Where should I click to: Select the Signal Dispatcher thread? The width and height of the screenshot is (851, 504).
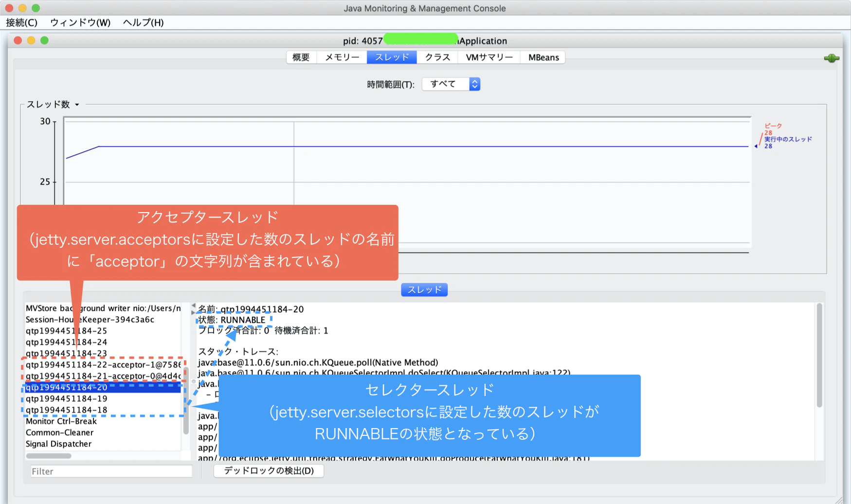coord(103,444)
